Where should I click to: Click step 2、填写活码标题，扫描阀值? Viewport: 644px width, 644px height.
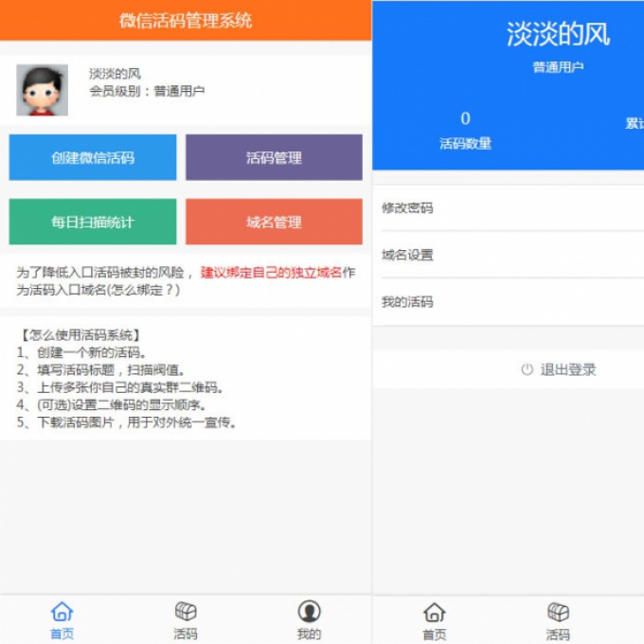[x=100, y=370]
